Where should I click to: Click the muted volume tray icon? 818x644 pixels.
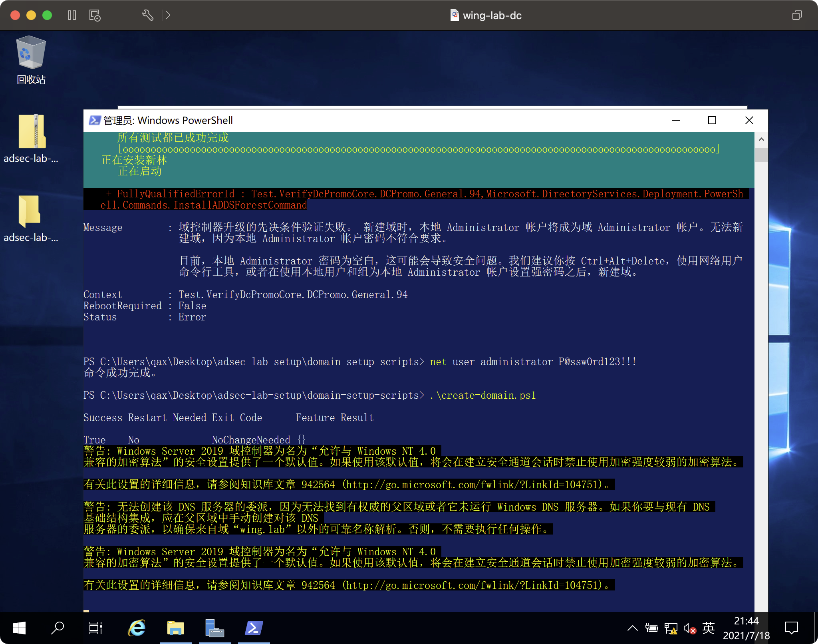coord(690,628)
